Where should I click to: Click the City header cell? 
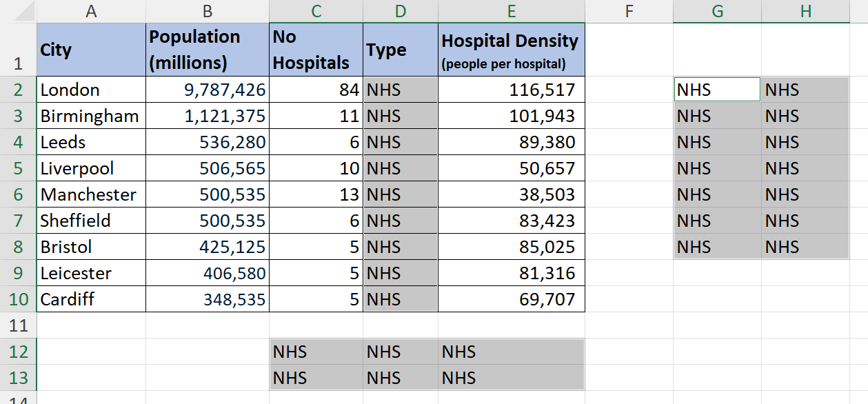coord(90,50)
